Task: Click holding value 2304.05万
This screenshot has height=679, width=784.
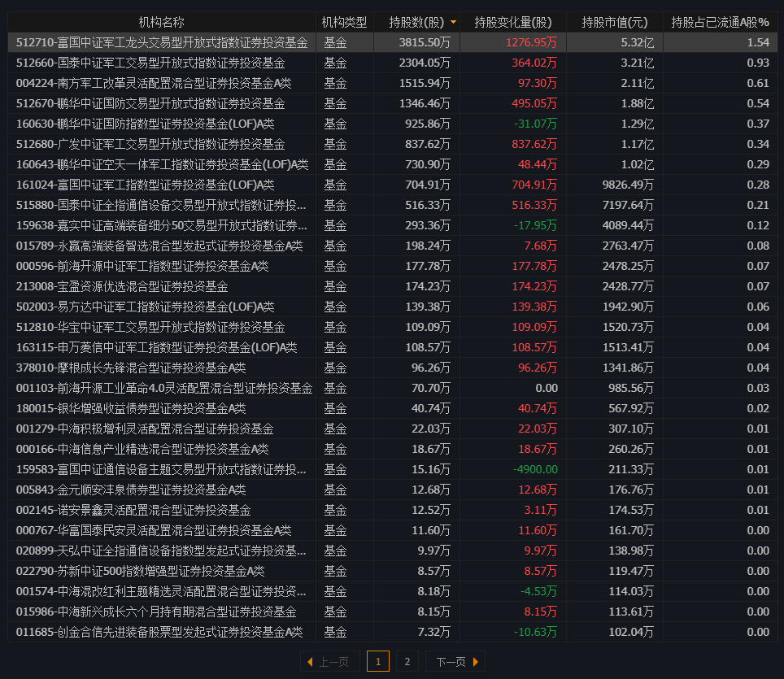Action: click(425, 63)
